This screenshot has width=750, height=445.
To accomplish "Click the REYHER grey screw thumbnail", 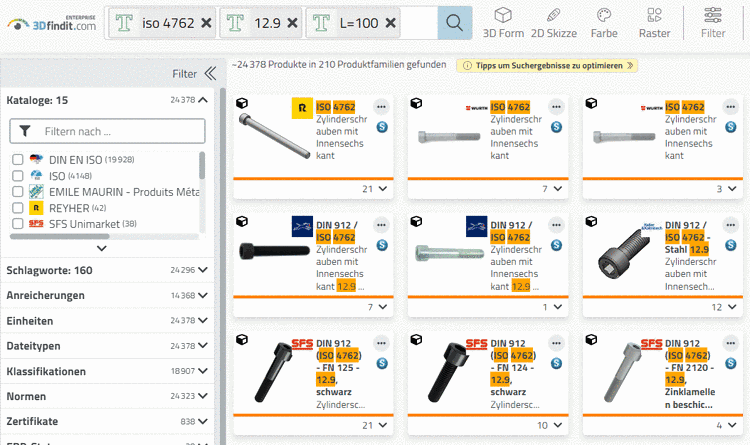I will point(275,136).
